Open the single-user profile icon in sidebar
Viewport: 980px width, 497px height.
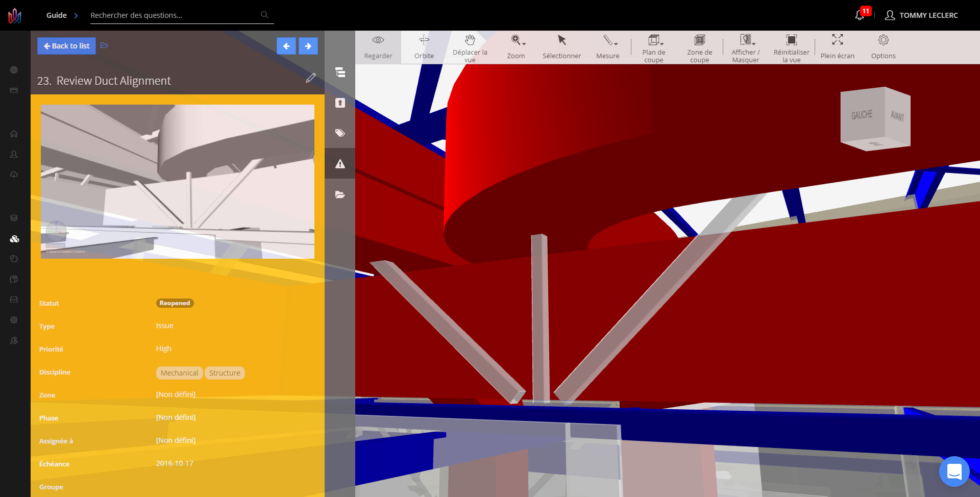click(x=14, y=154)
